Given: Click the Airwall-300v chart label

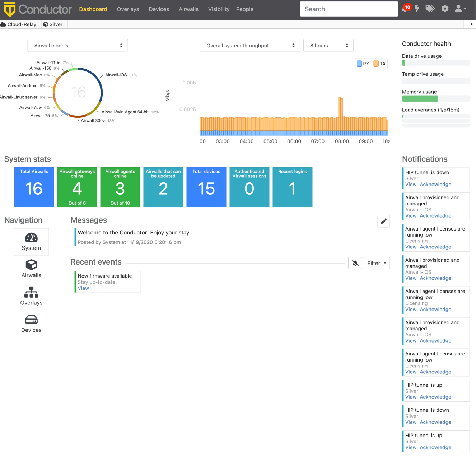Looking at the screenshot, I should pos(98,121).
